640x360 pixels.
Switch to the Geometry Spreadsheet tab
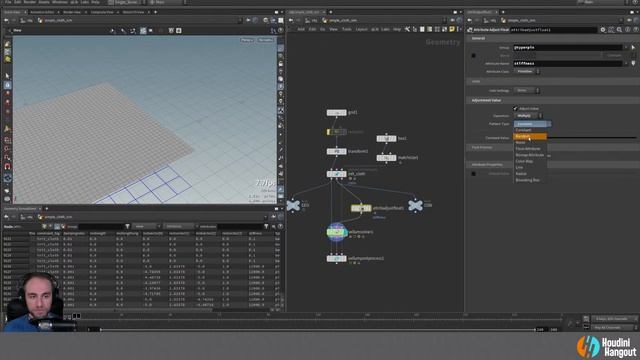20,209
